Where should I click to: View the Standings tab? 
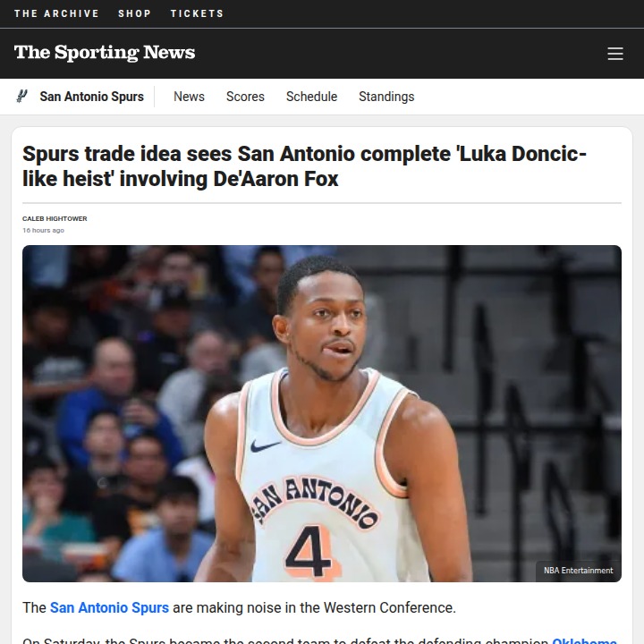(386, 97)
